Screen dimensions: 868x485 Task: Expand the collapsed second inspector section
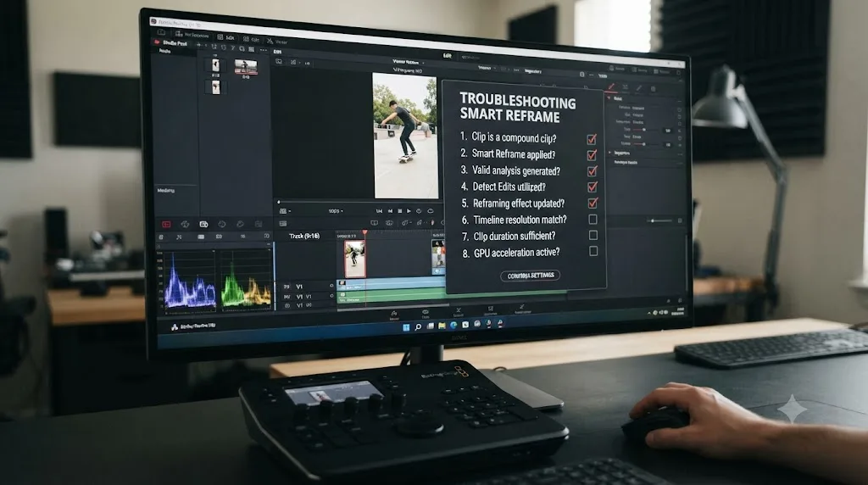click(610, 153)
